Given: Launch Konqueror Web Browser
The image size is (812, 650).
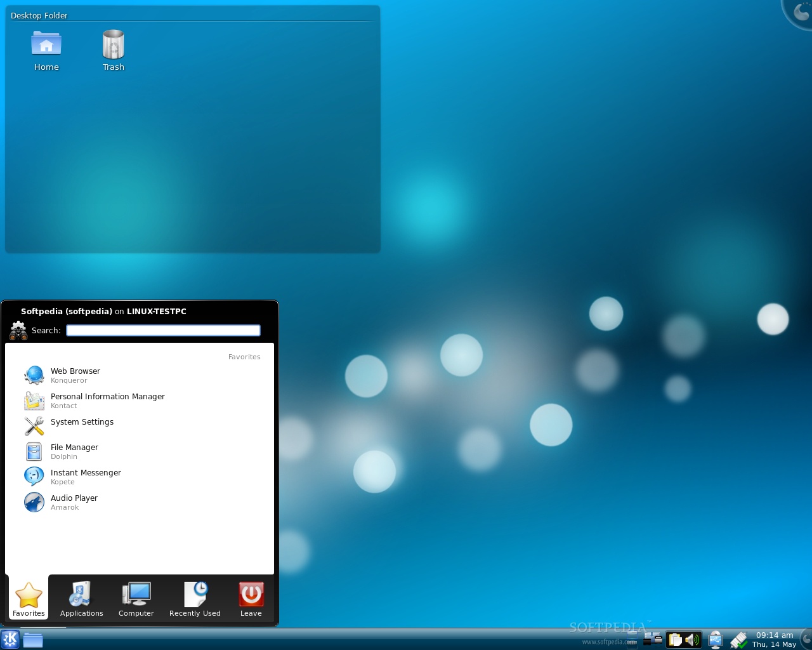Looking at the screenshot, I should tap(75, 375).
